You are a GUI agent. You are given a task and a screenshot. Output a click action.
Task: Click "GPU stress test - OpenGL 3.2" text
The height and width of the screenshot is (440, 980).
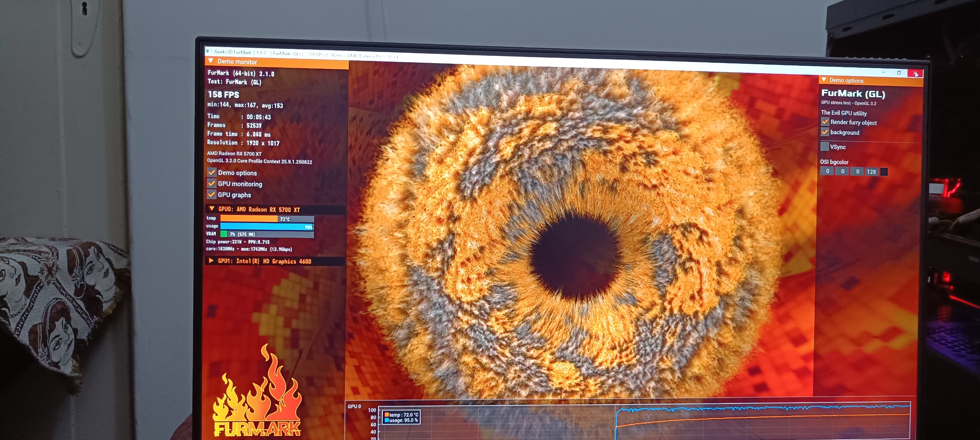tap(849, 103)
